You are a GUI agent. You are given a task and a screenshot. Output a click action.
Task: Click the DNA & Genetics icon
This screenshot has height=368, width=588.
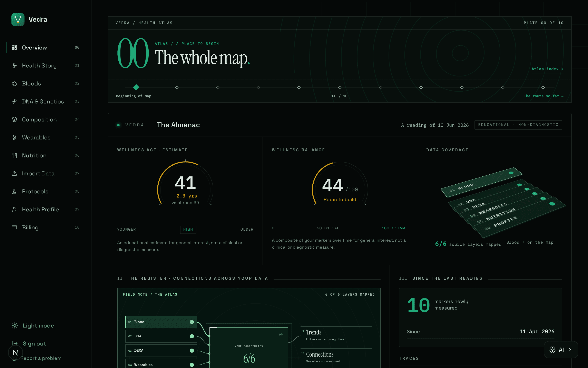pyautogui.click(x=14, y=101)
